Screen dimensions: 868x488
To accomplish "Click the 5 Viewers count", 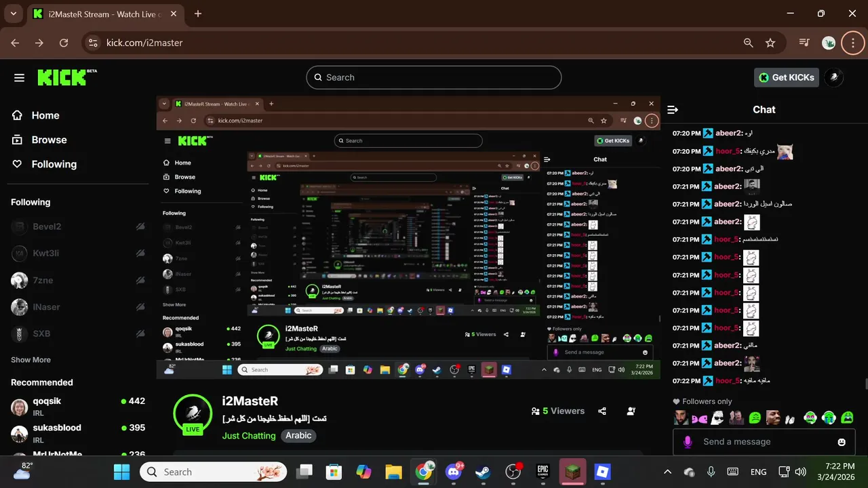I will pyautogui.click(x=559, y=411).
